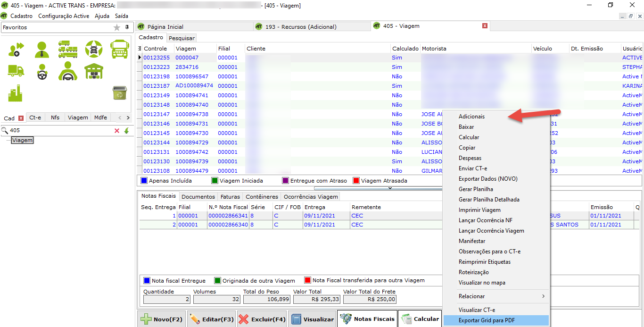Click the green Viagem Iniciada legend swatch
Viewport: 644px width, 327px height.
215,181
